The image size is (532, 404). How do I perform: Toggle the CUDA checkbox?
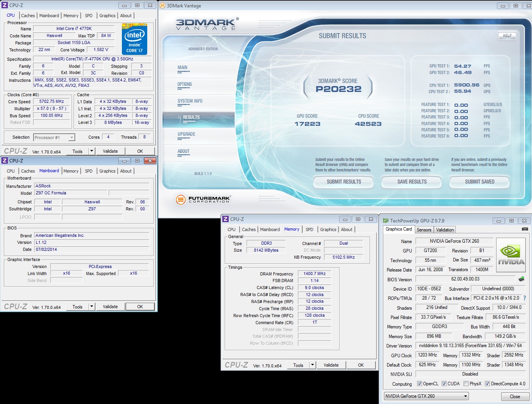coord(444,384)
